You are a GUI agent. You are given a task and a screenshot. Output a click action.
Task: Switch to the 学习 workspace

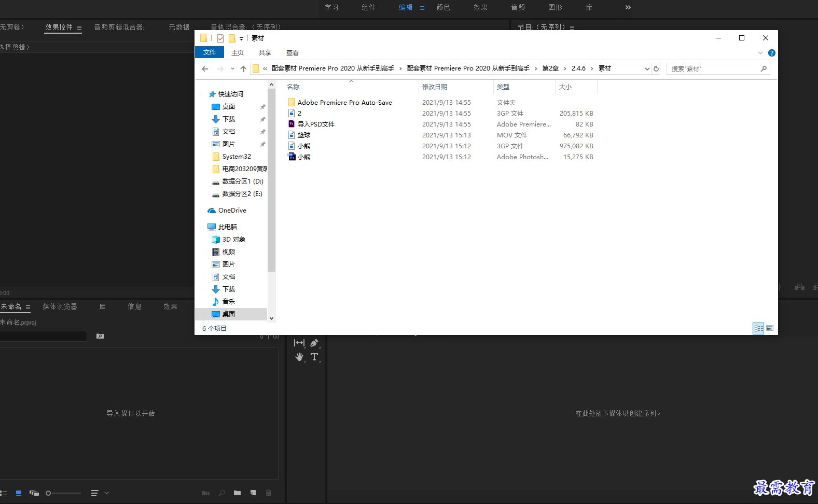coord(331,7)
